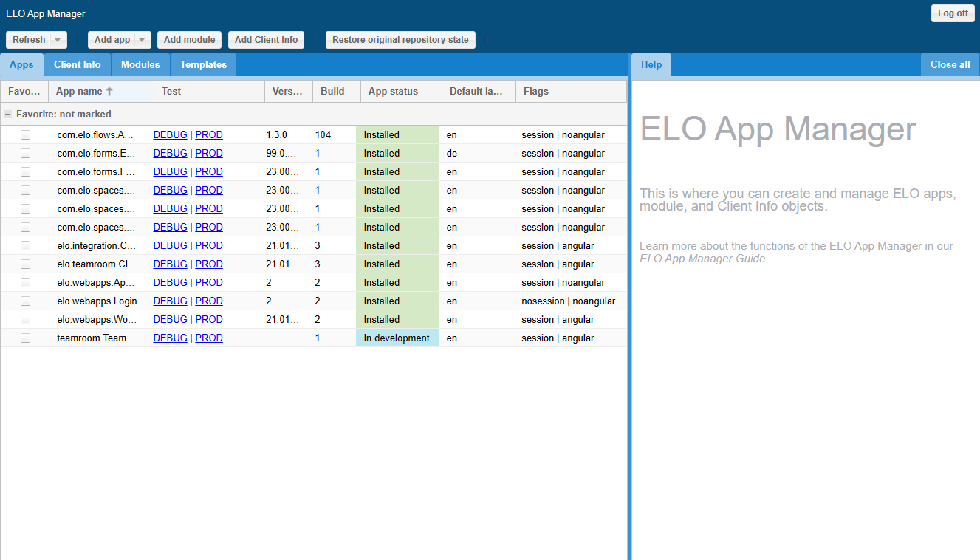Tick favorite checkbox for the 99.0 version app
980x560 pixels.
pos(25,154)
